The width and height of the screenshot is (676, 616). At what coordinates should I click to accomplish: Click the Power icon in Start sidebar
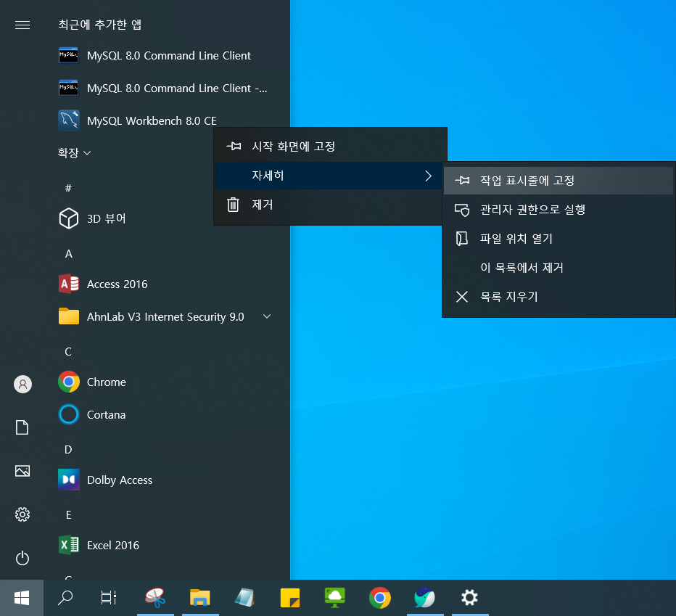22,558
